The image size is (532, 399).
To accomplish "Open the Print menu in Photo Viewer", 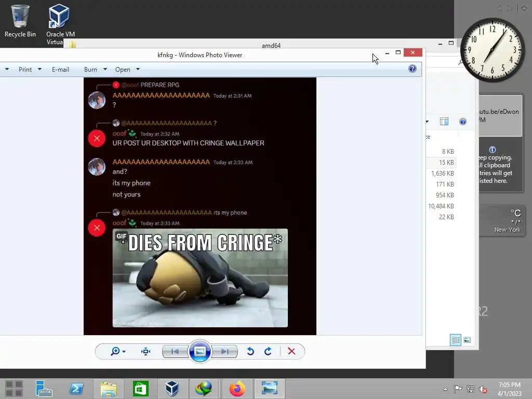I will click(x=25, y=69).
